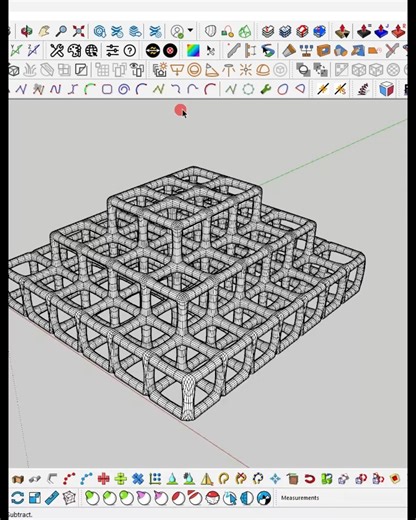This screenshot has height=520, width=416.
Task: Click the Zoom Extents icon with red arrows
Action: [79, 31]
